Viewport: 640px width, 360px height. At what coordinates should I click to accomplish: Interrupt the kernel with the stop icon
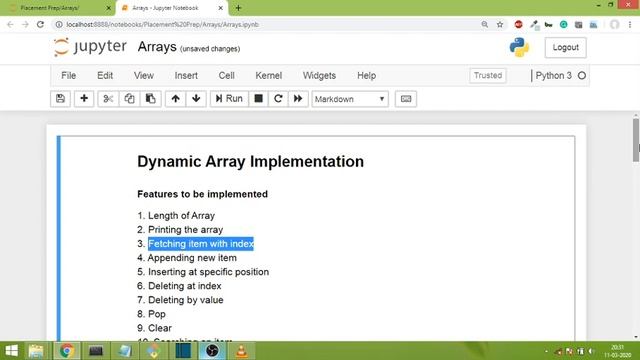(258, 99)
